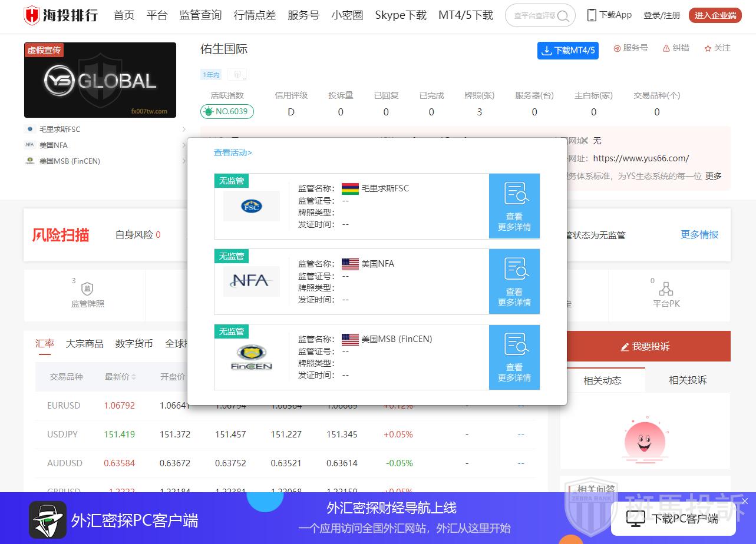Click 查看更多详情 for 毛里求斯FSC
The width and height of the screenshot is (756, 544).
(x=514, y=206)
